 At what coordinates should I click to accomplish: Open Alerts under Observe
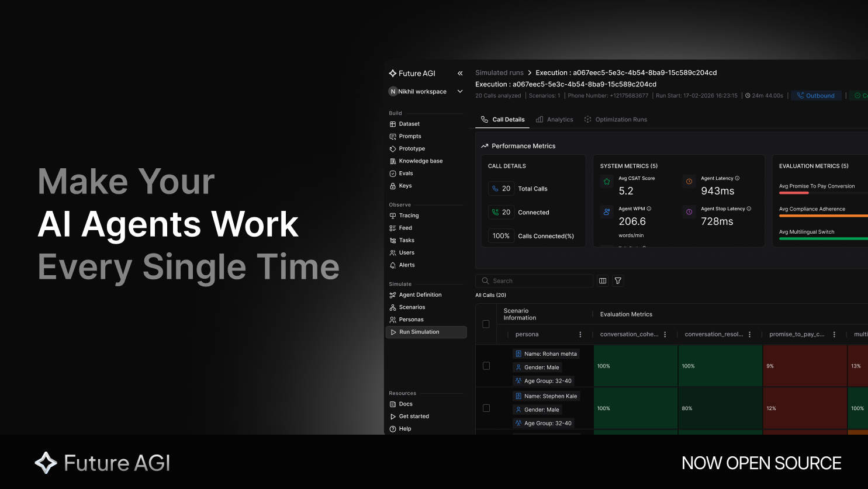[402, 265]
